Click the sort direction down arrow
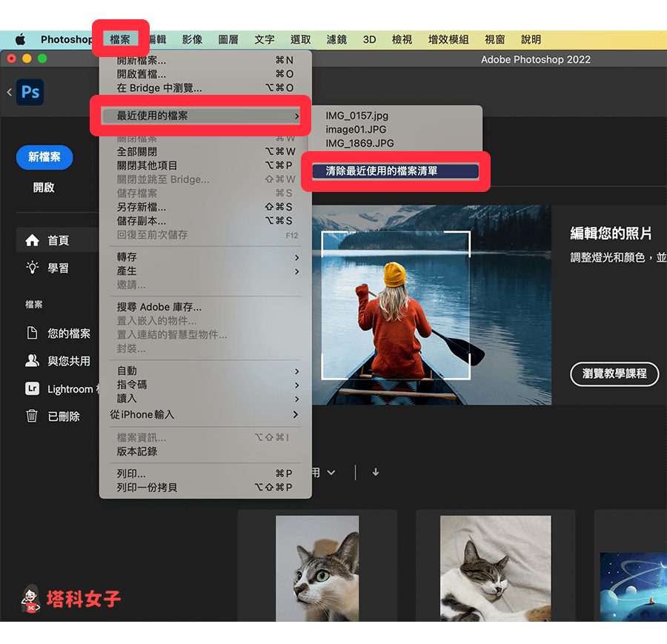Screen dimensions: 667x644 point(376,472)
